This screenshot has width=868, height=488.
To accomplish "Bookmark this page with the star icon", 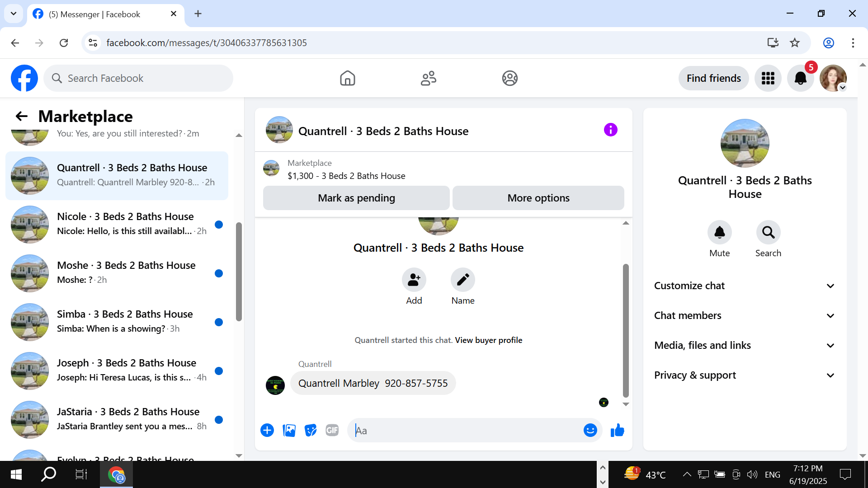I will [x=795, y=42].
